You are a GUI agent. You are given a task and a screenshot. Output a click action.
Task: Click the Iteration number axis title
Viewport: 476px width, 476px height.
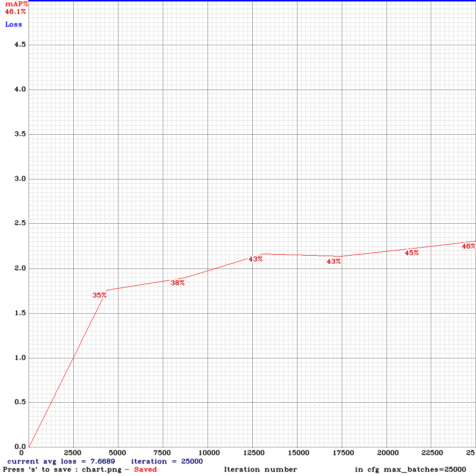tap(260, 470)
